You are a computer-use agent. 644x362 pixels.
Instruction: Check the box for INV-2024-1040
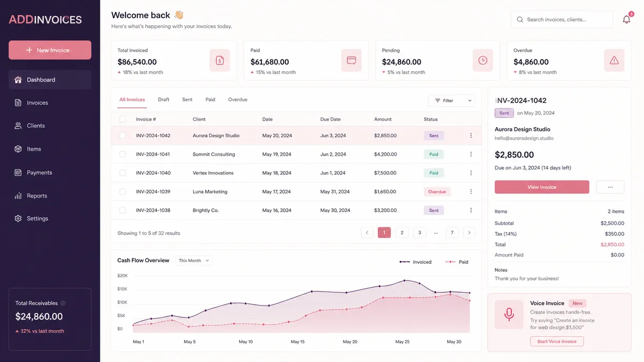point(122,173)
